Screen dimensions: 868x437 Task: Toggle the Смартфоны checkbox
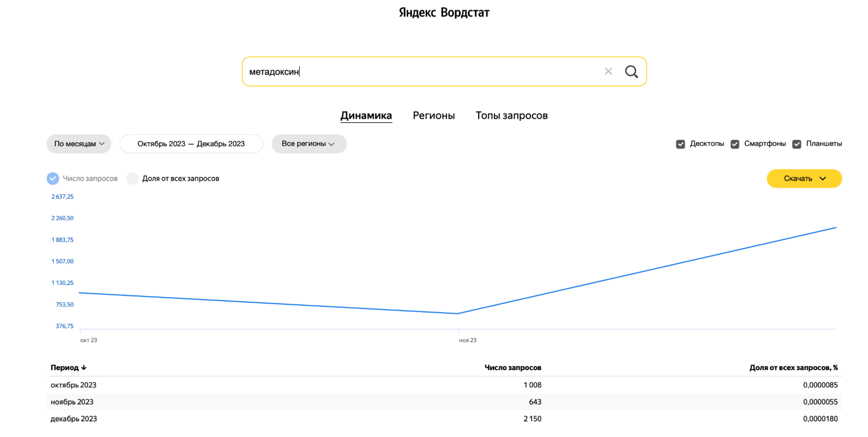click(x=735, y=144)
